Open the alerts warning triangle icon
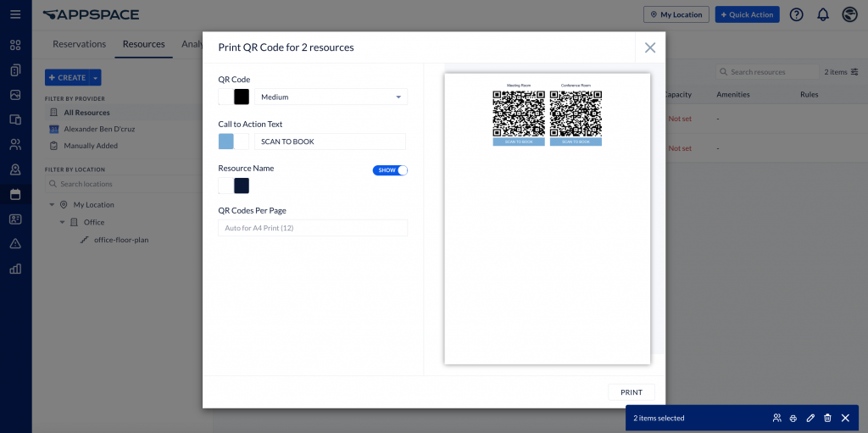 click(x=15, y=244)
